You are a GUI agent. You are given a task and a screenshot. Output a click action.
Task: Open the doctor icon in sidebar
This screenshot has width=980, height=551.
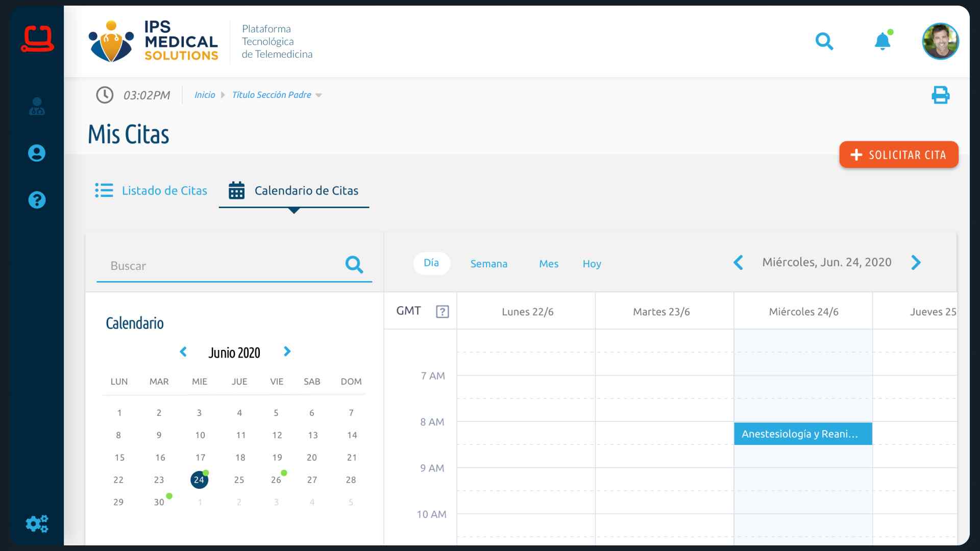37,106
